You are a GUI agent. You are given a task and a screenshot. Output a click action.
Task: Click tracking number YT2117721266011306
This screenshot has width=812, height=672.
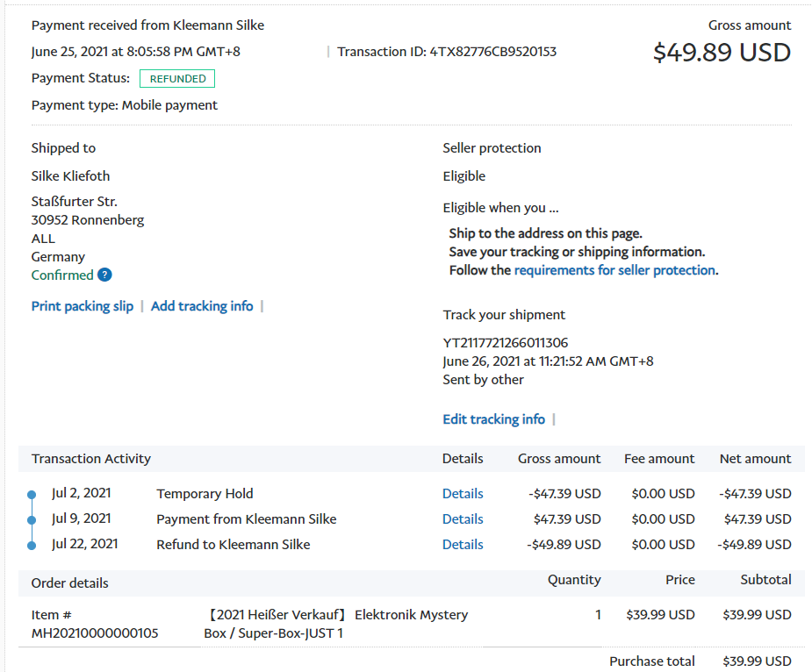pos(505,343)
